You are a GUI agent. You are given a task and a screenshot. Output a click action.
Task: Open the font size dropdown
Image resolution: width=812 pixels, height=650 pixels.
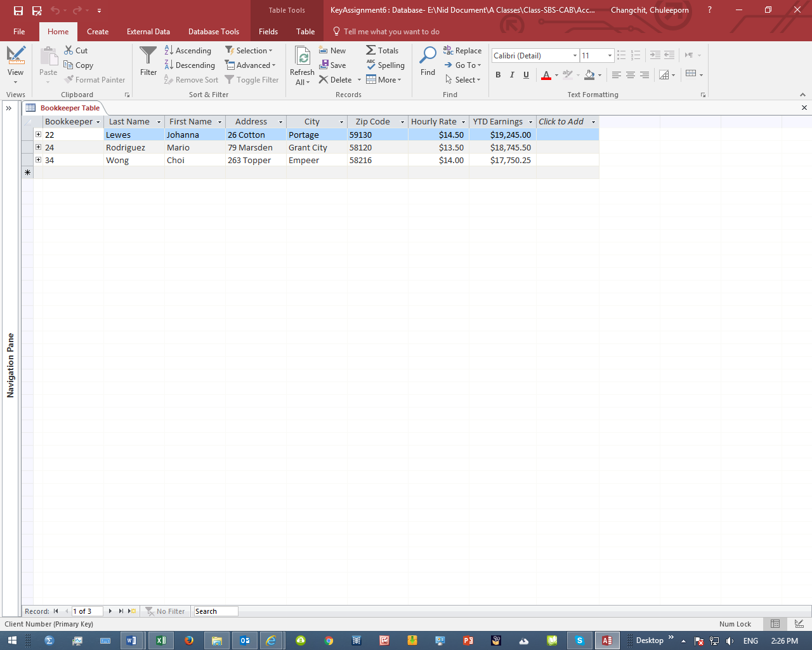[609, 55]
